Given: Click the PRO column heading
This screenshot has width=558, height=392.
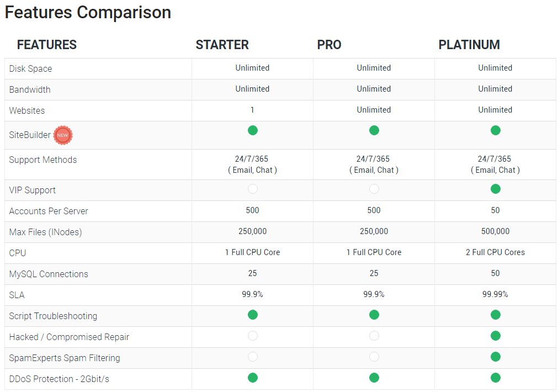Looking at the screenshot, I should (330, 45).
